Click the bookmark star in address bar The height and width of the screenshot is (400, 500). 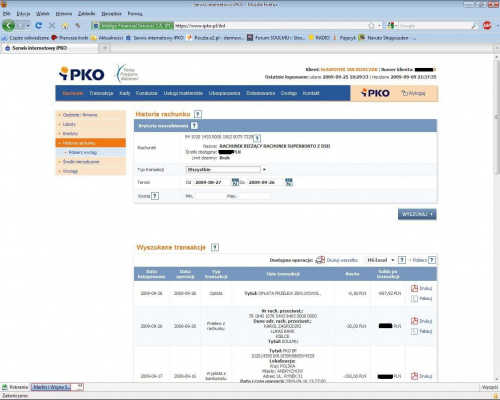pyautogui.click(x=371, y=25)
